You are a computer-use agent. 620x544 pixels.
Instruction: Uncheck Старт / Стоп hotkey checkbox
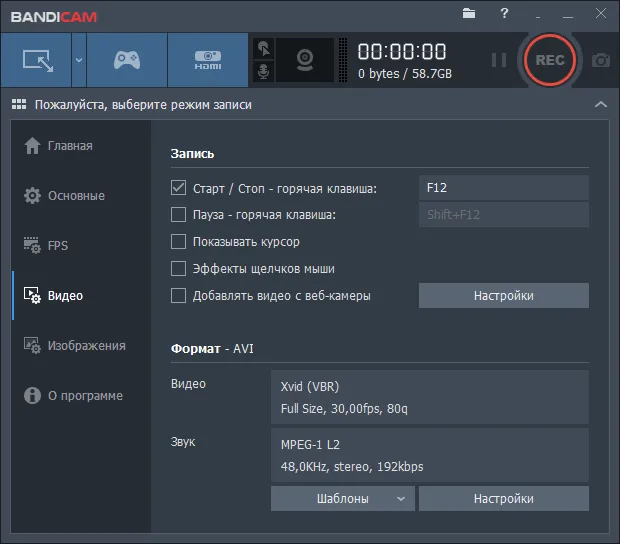(x=178, y=188)
